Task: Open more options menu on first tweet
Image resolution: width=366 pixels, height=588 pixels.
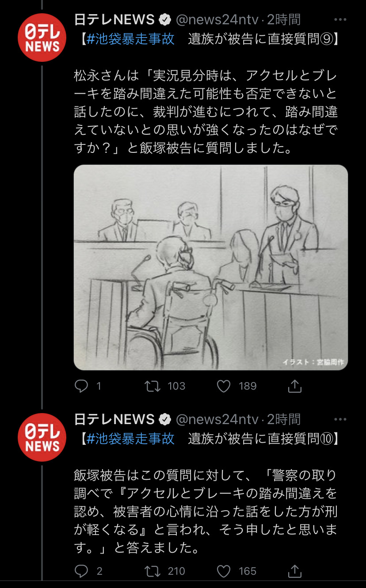Action: [340, 20]
